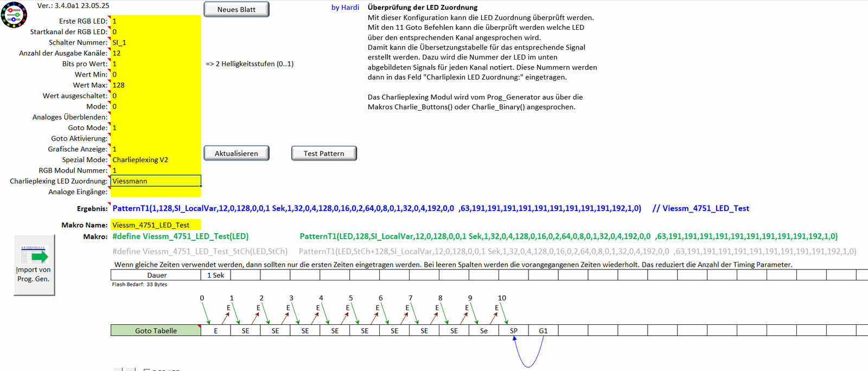Select the Anzahl der Ausgabe Kanäle value cell
The height and width of the screenshot is (371, 868).
tap(155, 53)
